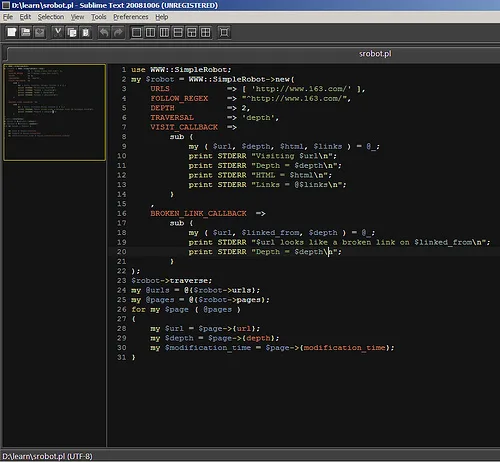The image size is (500, 462).
Task: Switch to two-row layout
Action: [178, 32]
